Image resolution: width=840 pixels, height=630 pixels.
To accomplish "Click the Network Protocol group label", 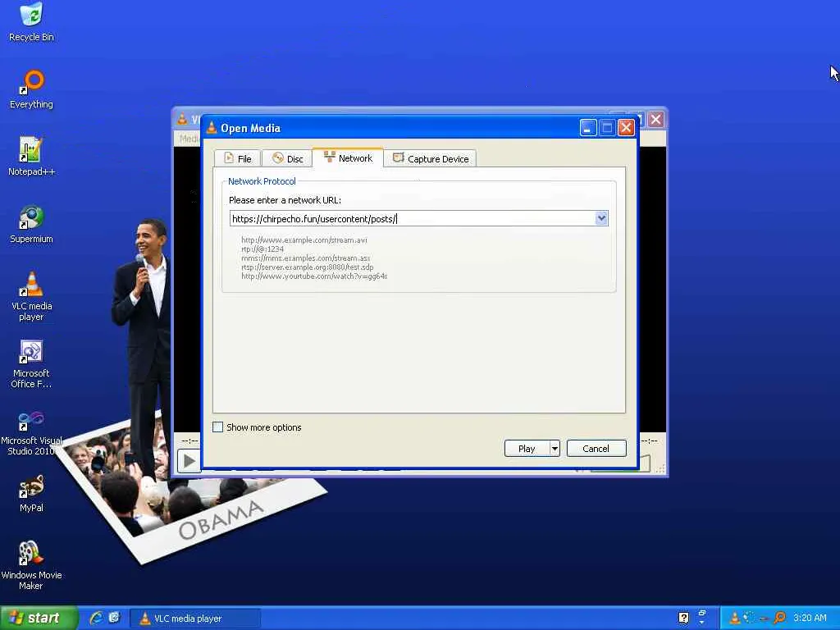I will (x=262, y=181).
